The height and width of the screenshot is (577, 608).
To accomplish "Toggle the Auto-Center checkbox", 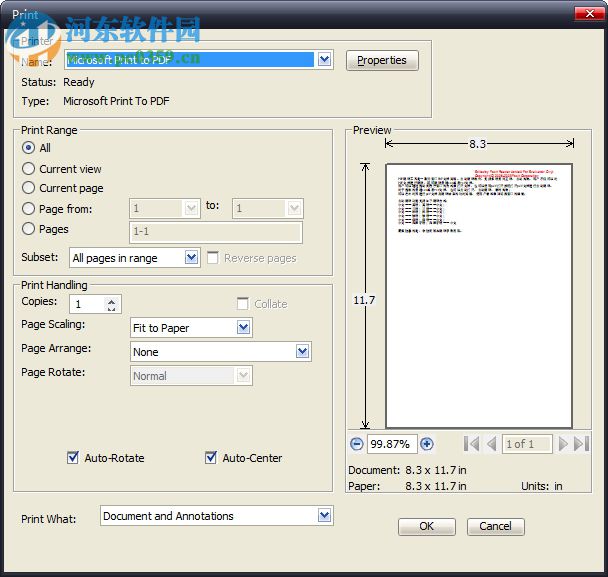I will 211,458.
